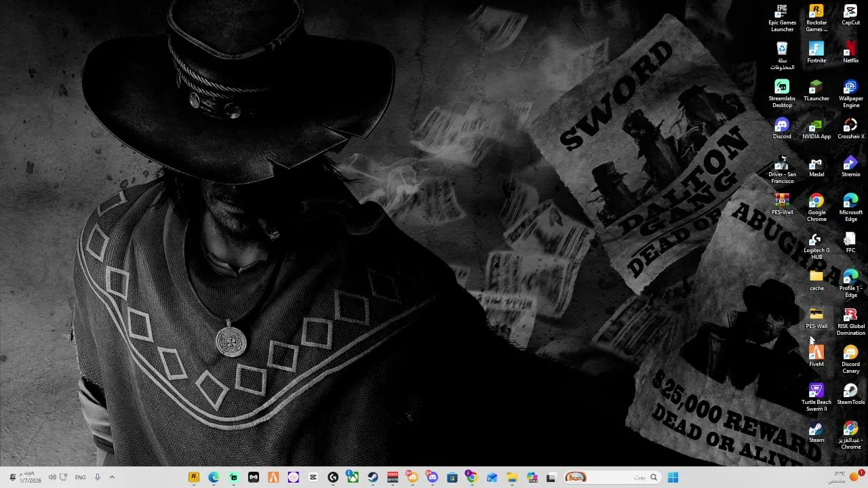
Task: Select the NVIDIA App desktop icon
Action: coord(816,129)
